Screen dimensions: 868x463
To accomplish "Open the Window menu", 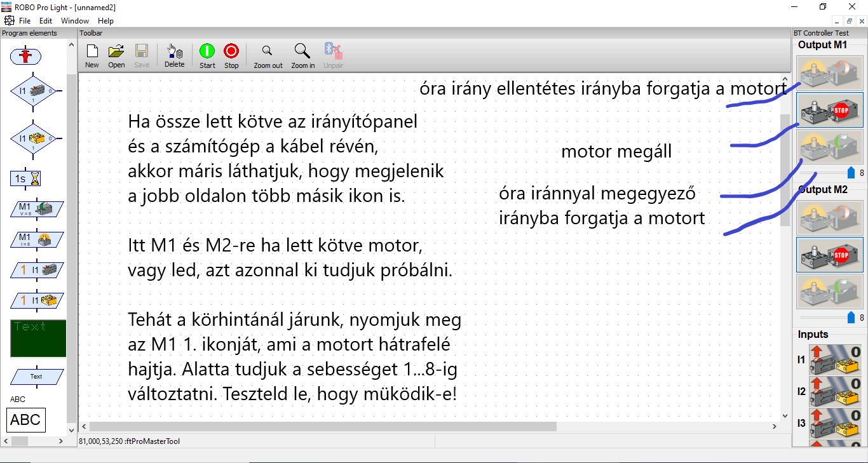I will 75,21.
